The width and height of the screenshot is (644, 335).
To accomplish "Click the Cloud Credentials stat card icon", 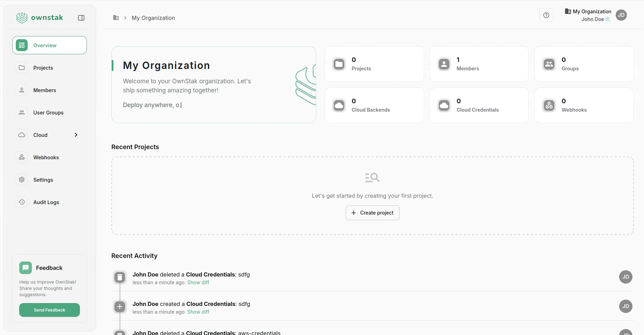I will click(x=444, y=105).
